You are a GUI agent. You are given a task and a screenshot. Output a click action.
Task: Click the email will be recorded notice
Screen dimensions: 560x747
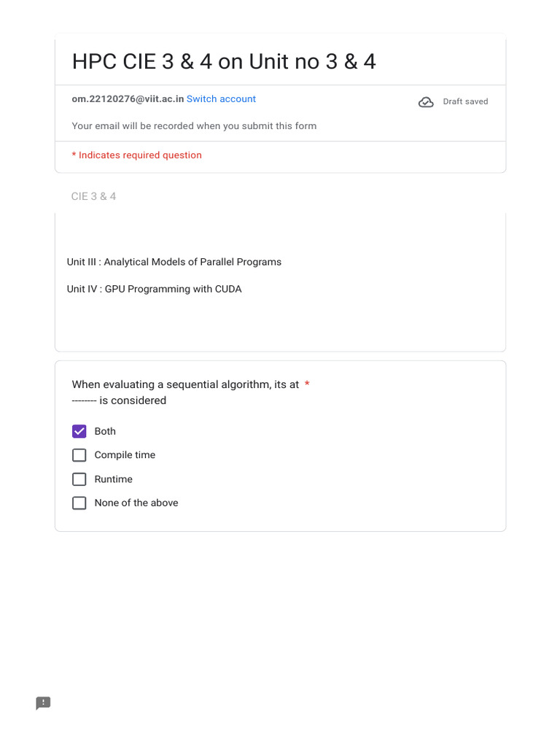pos(194,125)
